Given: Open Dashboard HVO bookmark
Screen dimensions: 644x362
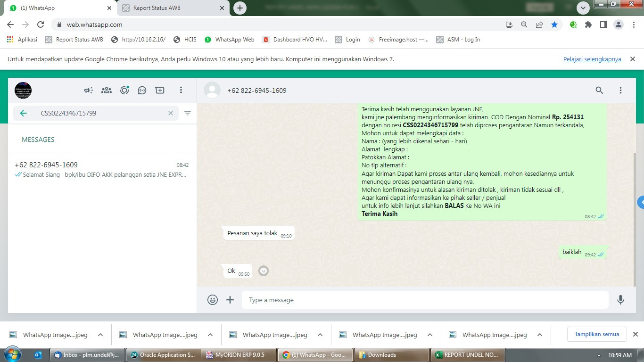Looking at the screenshot, I should click(295, 40).
